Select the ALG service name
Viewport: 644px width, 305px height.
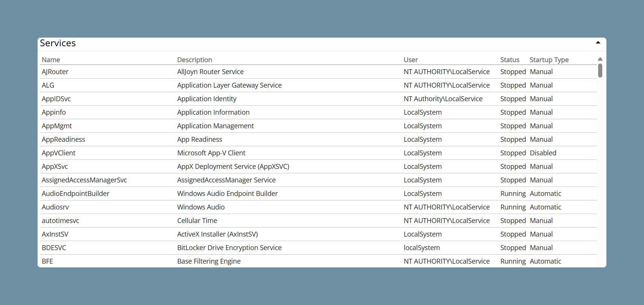point(48,85)
